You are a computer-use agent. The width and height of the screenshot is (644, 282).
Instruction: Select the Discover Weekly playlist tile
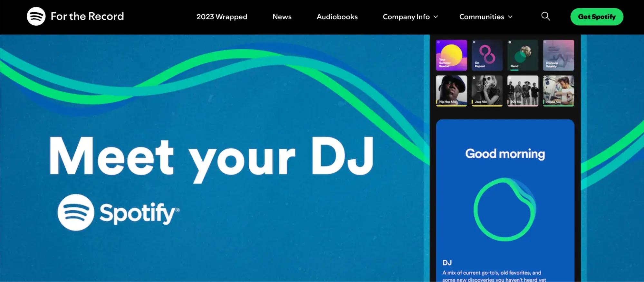click(559, 55)
